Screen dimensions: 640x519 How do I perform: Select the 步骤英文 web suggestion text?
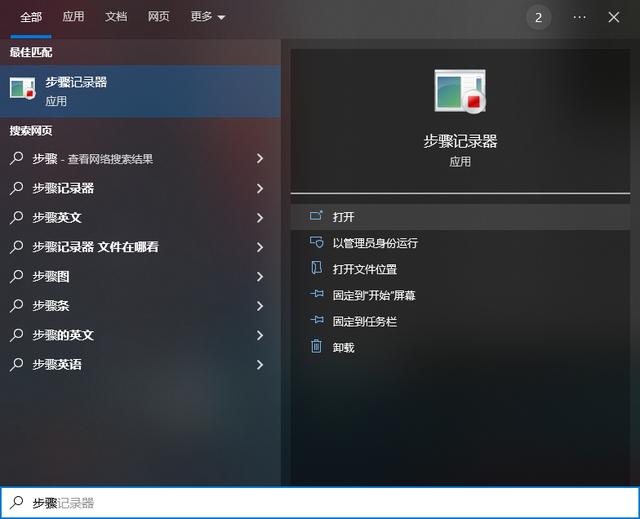click(x=57, y=217)
